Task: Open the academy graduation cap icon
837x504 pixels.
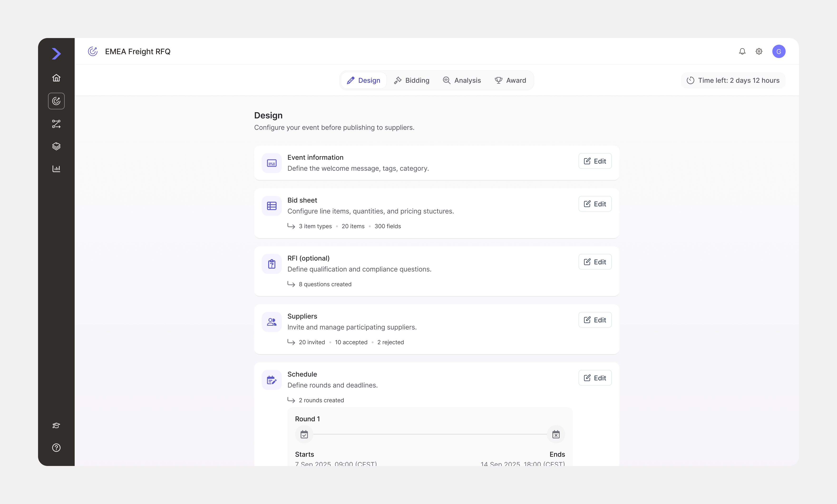Action: (56, 425)
